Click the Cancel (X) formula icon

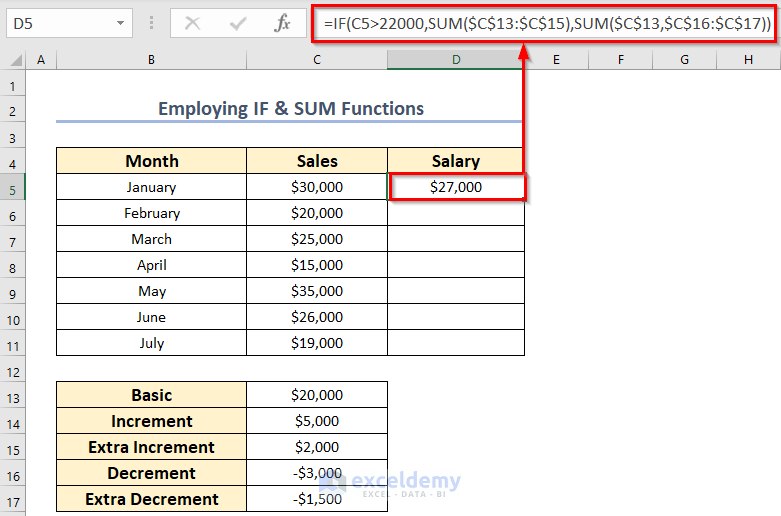pyautogui.click(x=192, y=23)
